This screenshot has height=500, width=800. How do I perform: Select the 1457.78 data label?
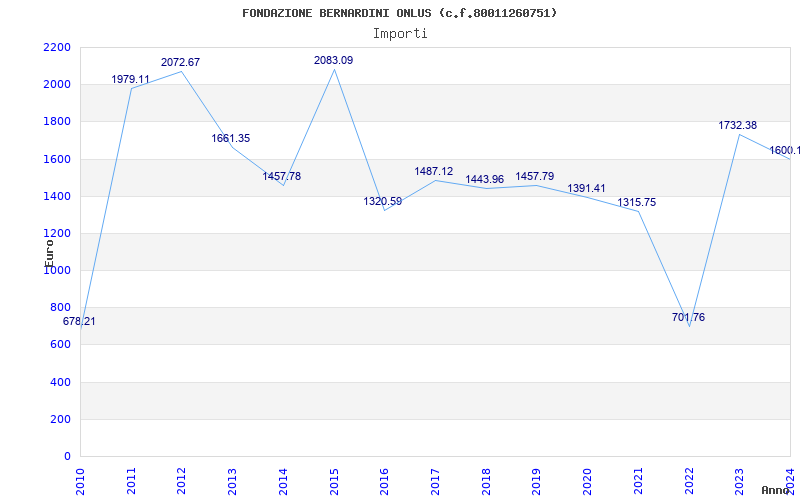pos(282,176)
